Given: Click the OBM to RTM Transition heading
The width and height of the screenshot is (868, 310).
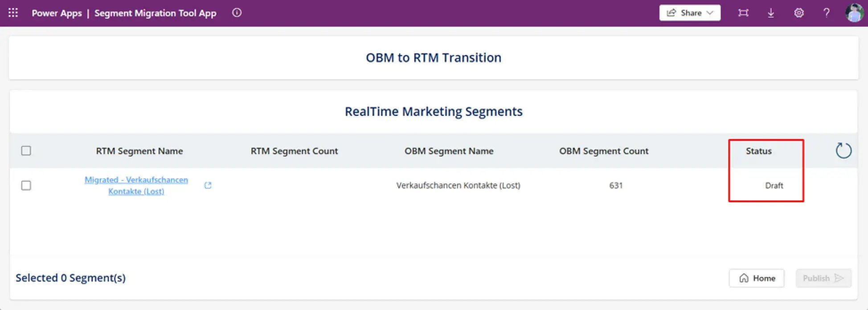Looking at the screenshot, I should (434, 57).
